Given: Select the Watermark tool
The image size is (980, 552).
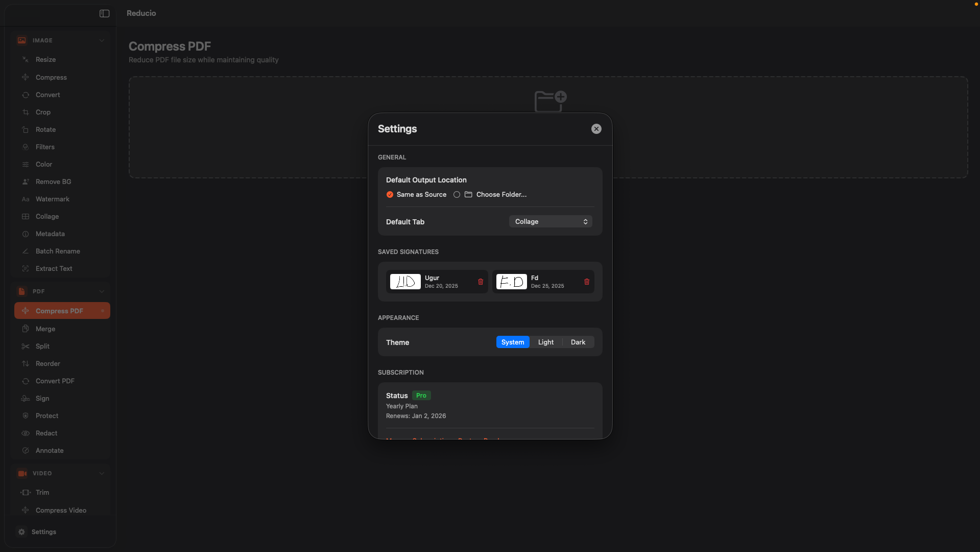Looking at the screenshot, I should click(52, 199).
